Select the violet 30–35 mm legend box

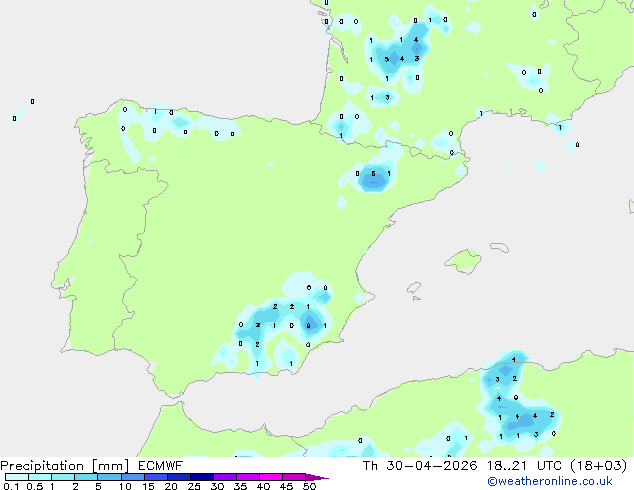point(225,477)
